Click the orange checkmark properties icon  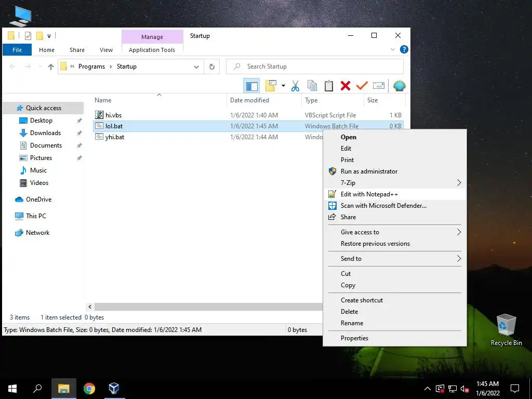point(362,86)
